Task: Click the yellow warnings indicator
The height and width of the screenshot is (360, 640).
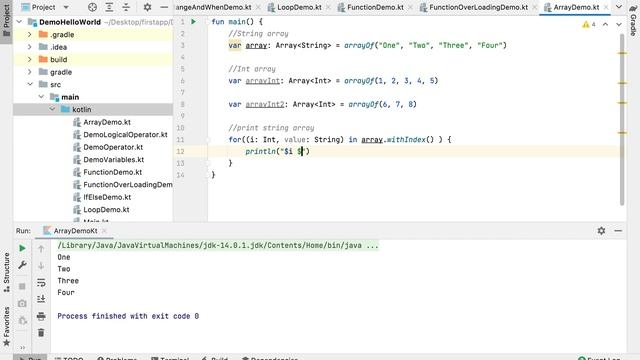Action: pos(589,24)
